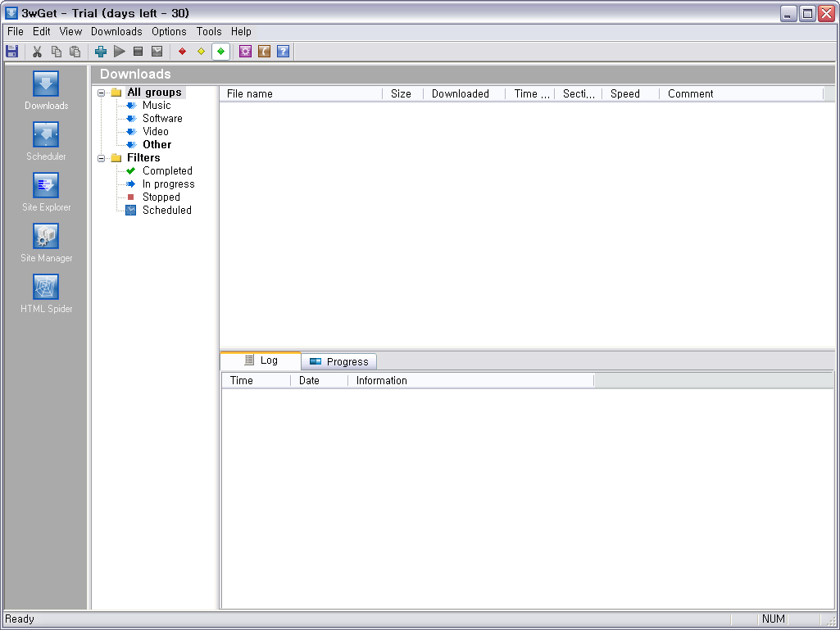This screenshot has width=840, height=630.
Task: Sort by the Secti... column header
Action: [578, 93]
